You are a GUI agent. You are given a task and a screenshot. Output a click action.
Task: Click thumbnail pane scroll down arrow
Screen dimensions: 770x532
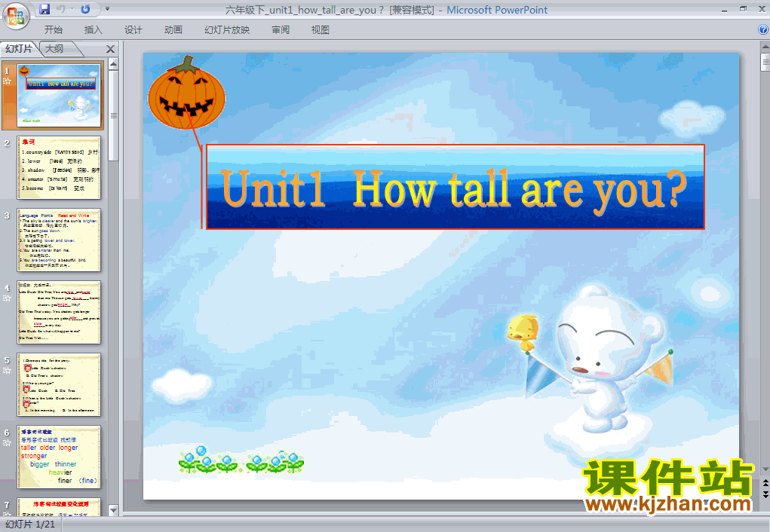click(x=113, y=510)
